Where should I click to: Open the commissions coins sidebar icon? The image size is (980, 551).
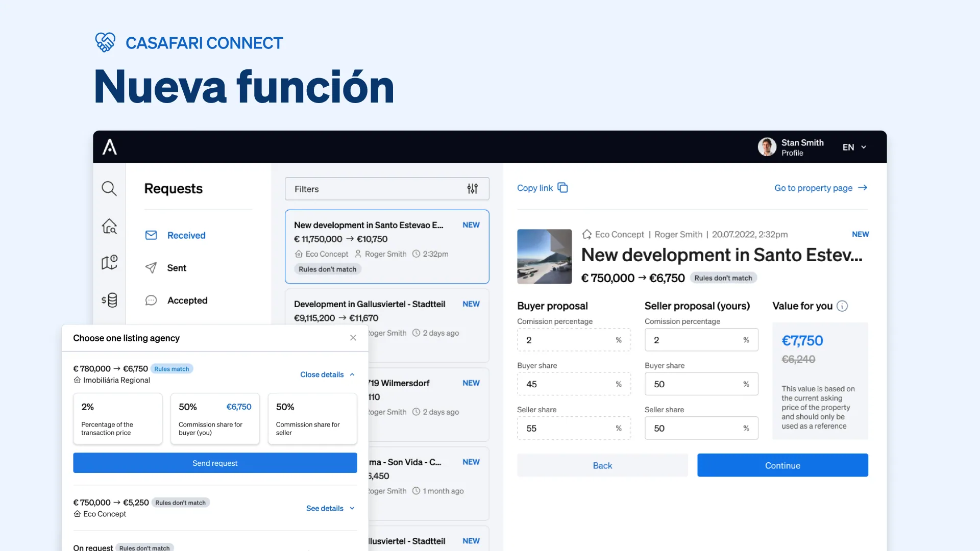[x=109, y=300]
